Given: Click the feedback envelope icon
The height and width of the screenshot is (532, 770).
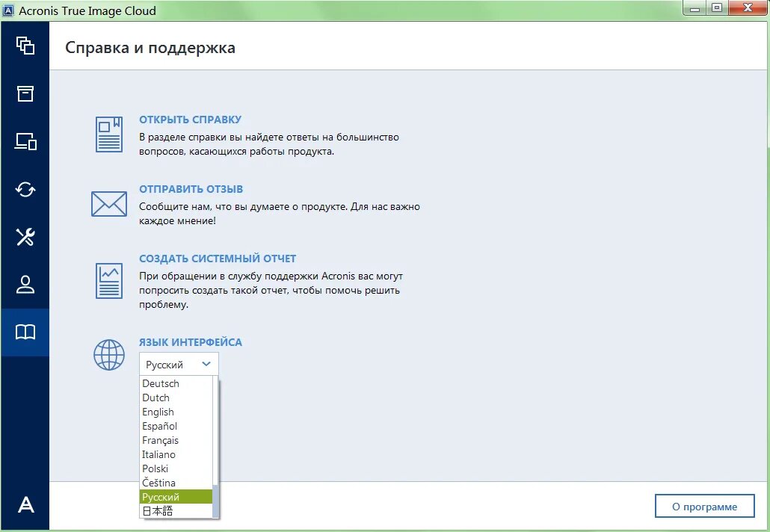Looking at the screenshot, I should point(109,204).
